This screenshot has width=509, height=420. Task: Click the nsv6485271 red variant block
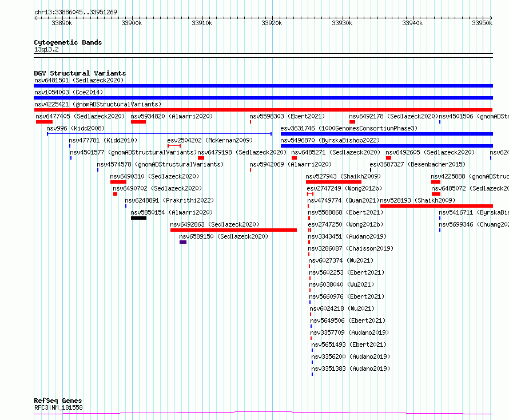294,158
